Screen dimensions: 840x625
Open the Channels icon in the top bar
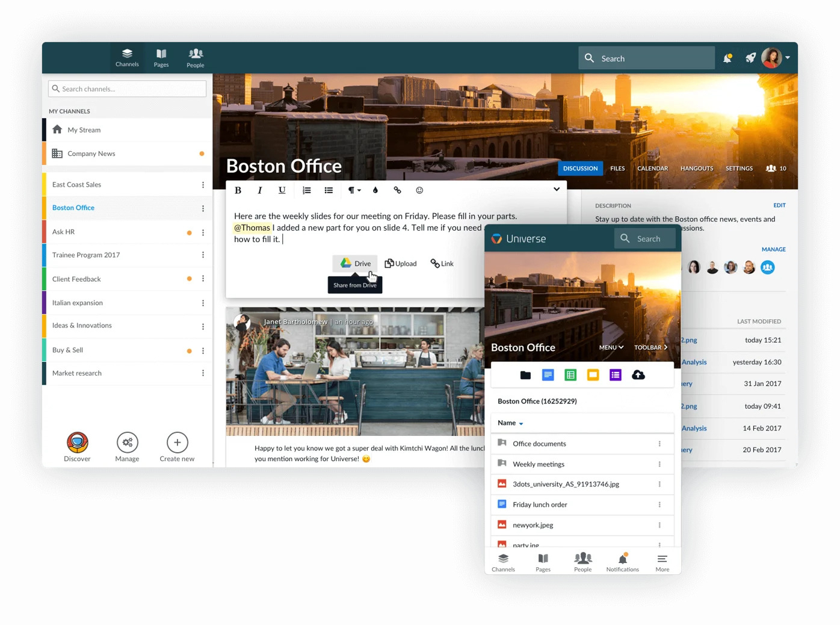(127, 58)
